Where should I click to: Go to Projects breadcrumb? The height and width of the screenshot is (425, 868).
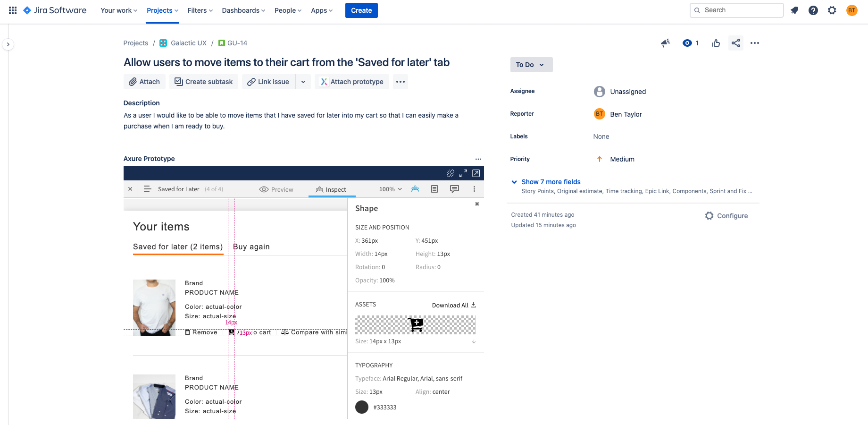[x=135, y=43]
